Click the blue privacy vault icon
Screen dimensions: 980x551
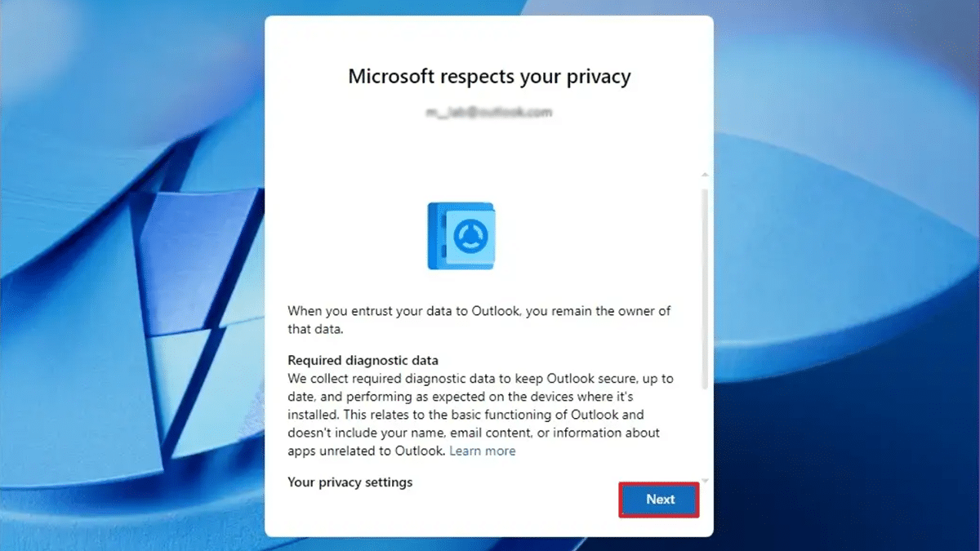click(x=461, y=236)
